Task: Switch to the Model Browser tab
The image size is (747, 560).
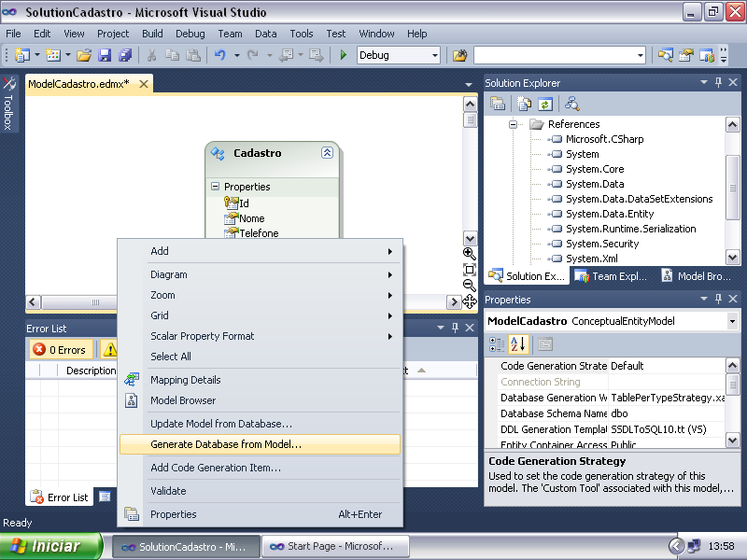Action: click(697, 276)
